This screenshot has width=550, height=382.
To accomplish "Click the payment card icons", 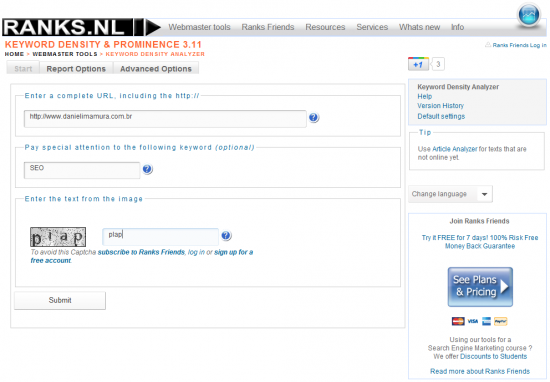I will point(479,321).
